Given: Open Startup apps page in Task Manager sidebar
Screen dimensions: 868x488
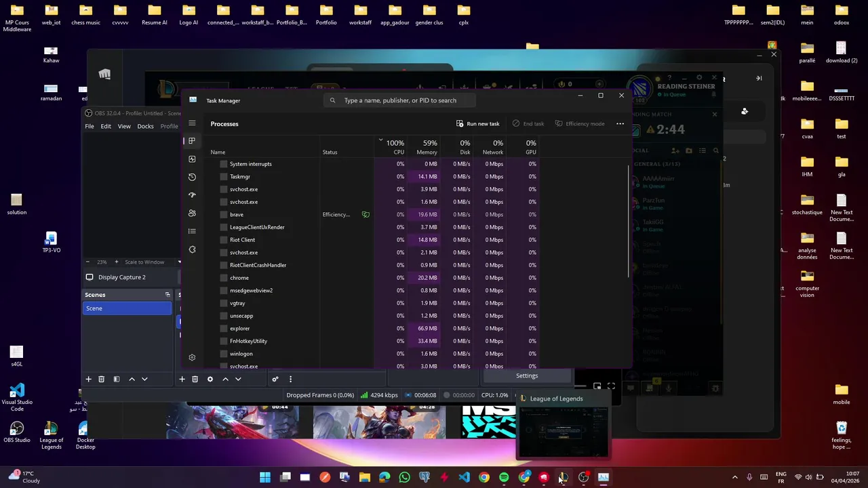Looking at the screenshot, I should point(192,195).
